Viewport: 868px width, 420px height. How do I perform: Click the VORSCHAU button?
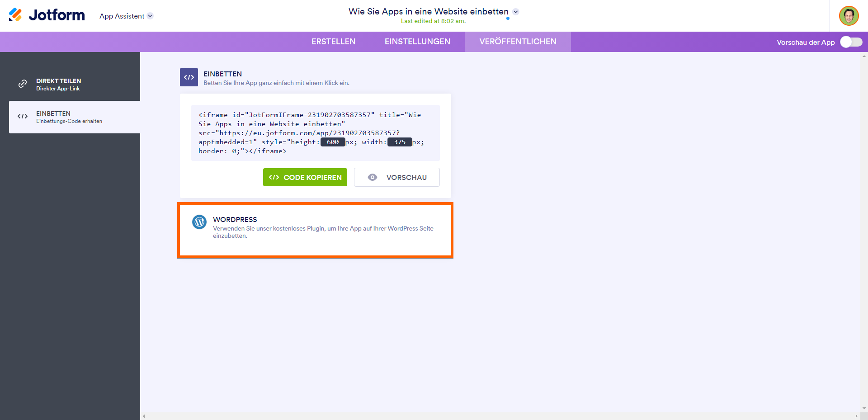point(397,177)
